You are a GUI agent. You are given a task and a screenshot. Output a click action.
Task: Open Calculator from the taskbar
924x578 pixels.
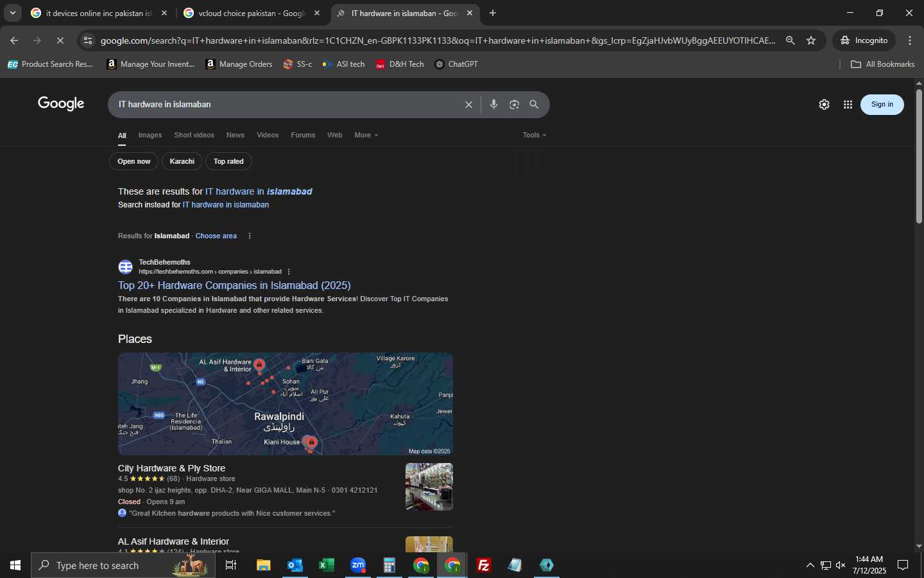click(x=389, y=565)
